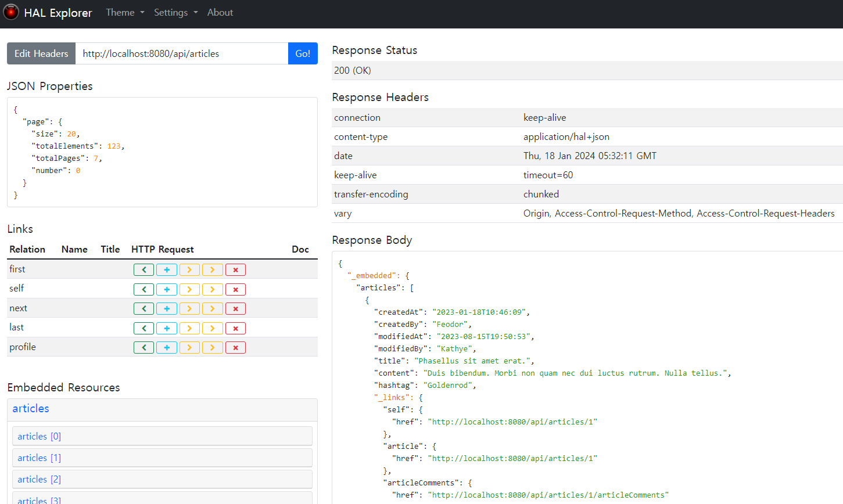Click the 'vary' header name
Screen dimensions: 843x504
pos(343,214)
